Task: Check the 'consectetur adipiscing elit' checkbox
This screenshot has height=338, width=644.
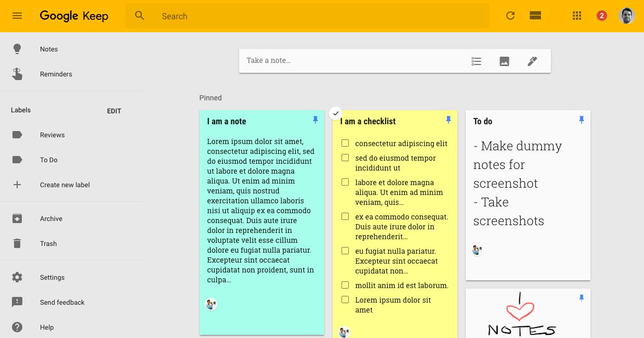Action: (x=345, y=143)
